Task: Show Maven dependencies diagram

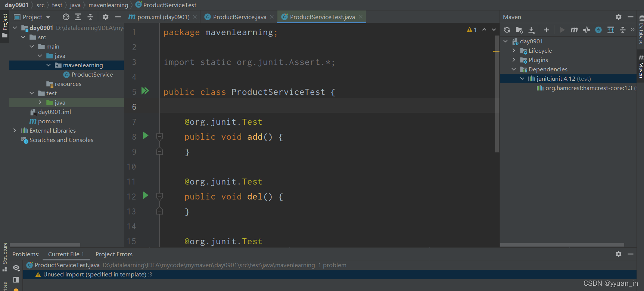Action: (x=611, y=30)
